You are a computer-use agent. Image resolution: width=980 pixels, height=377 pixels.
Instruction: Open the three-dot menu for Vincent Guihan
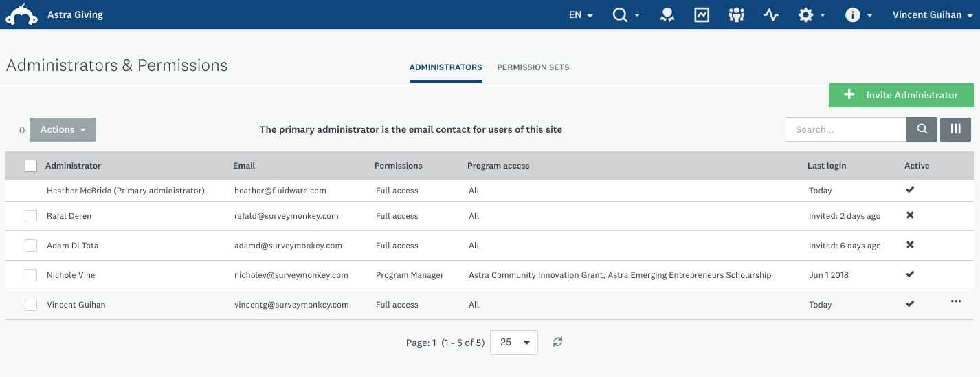click(x=956, y=301)
